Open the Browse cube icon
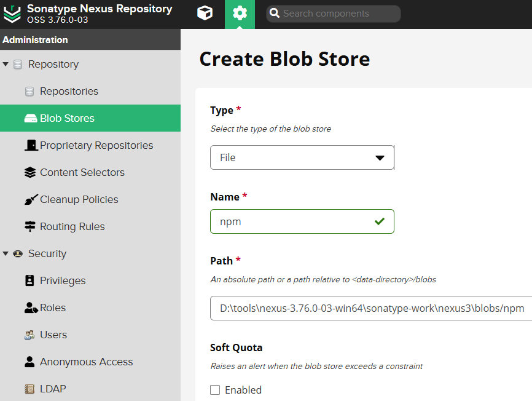 pyautogui.click(x=205, y=14)
